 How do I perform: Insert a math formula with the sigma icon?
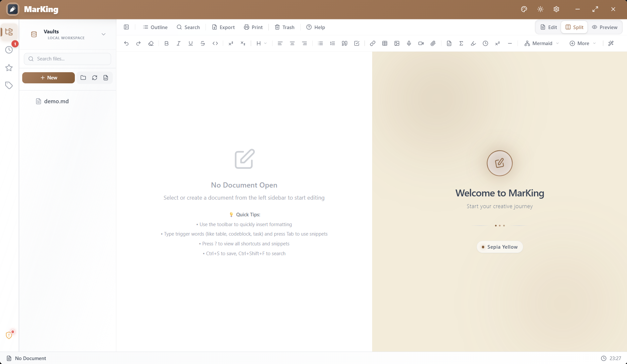point(461,43)
